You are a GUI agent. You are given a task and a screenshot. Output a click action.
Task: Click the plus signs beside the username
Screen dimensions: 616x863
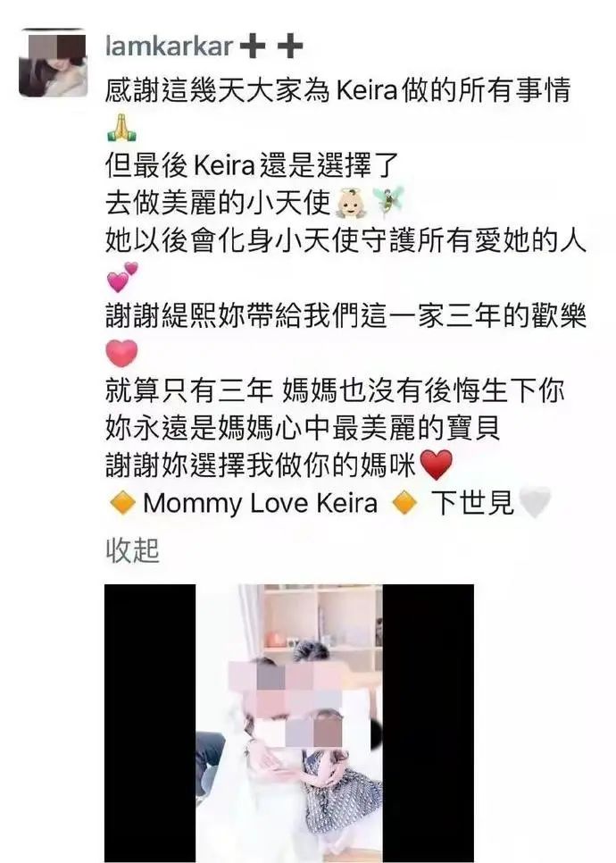click(271, 46)
